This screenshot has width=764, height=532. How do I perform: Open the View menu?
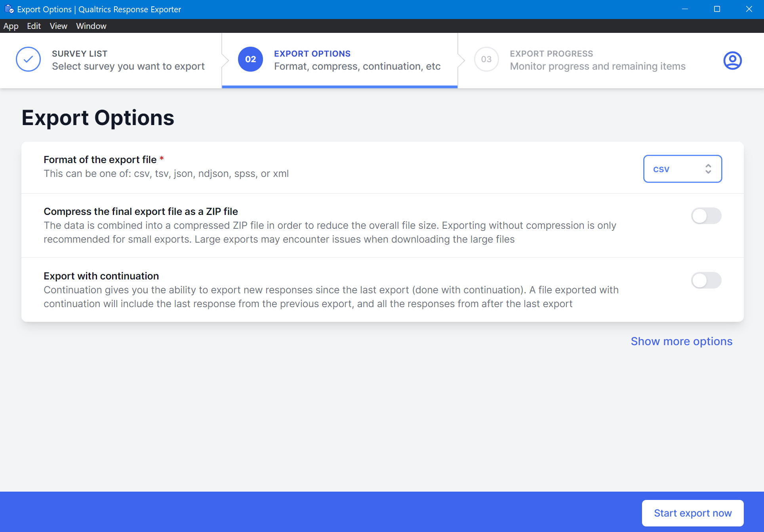pos(58,26)
